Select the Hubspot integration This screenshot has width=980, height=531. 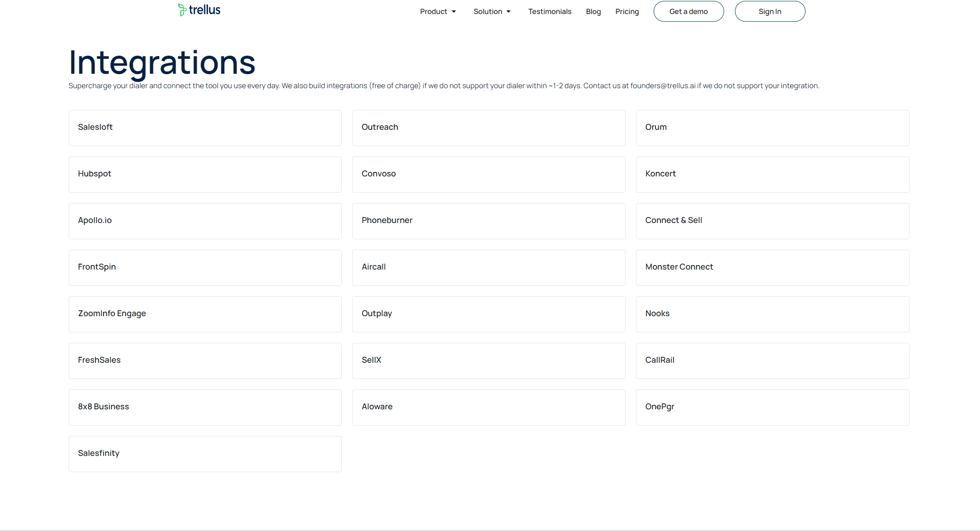[x=205, y=175]
